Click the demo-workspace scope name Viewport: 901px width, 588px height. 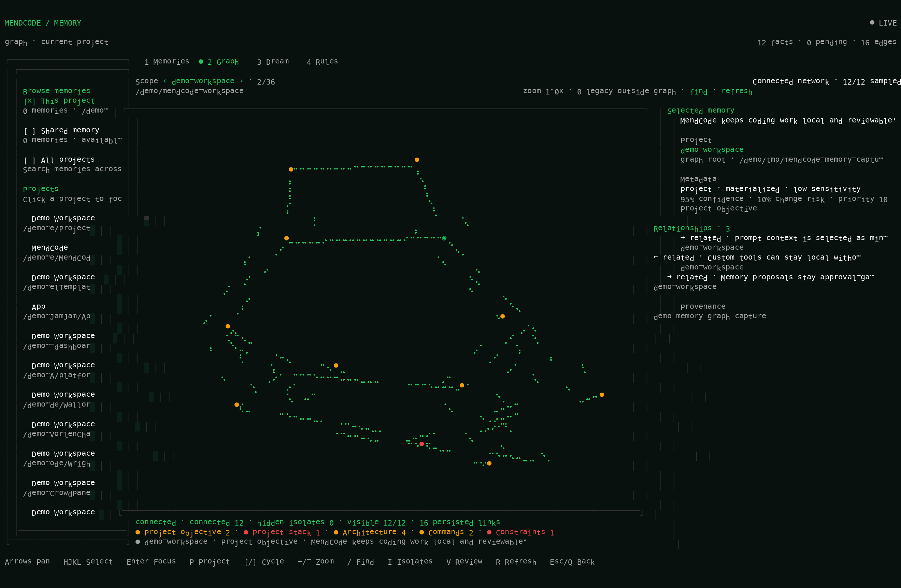203,82
